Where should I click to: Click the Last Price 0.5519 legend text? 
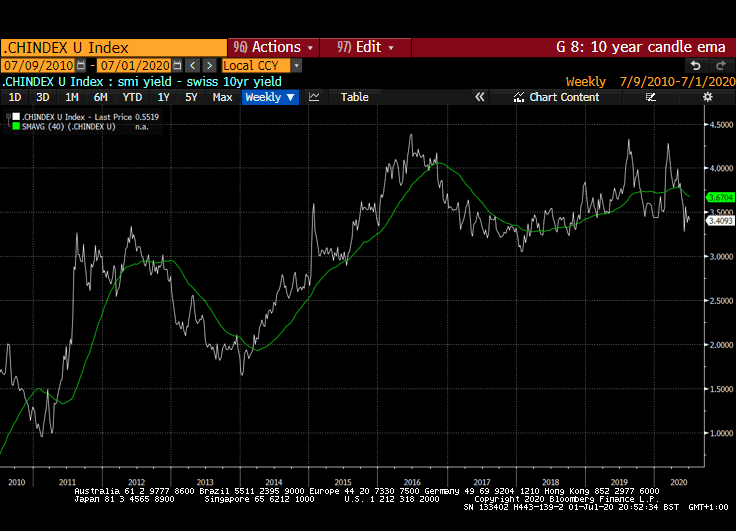pyautogui.click(x=127, y=117)
